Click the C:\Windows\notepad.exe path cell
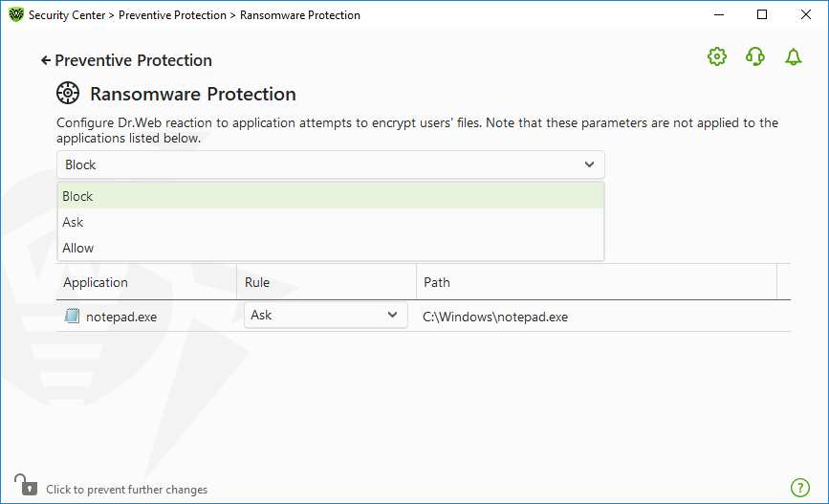The width and height of the screenshot is (829, 504). 495,317
